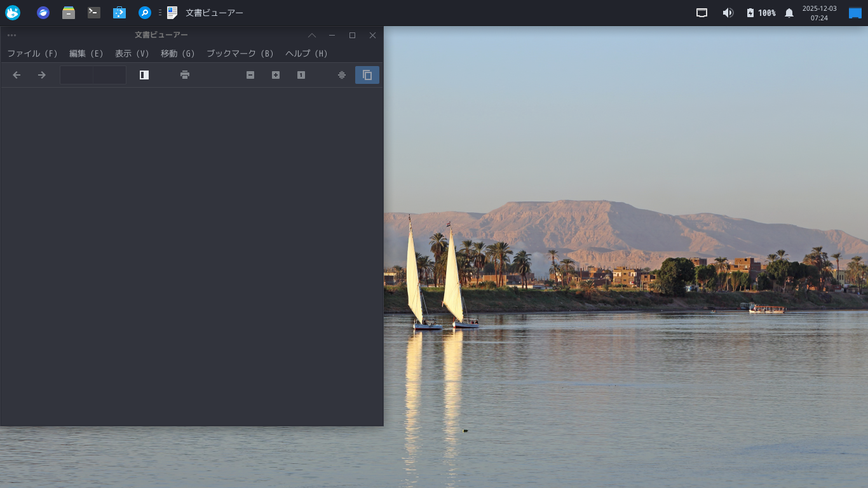Close the 文書ビューアー window

[372, 36]
